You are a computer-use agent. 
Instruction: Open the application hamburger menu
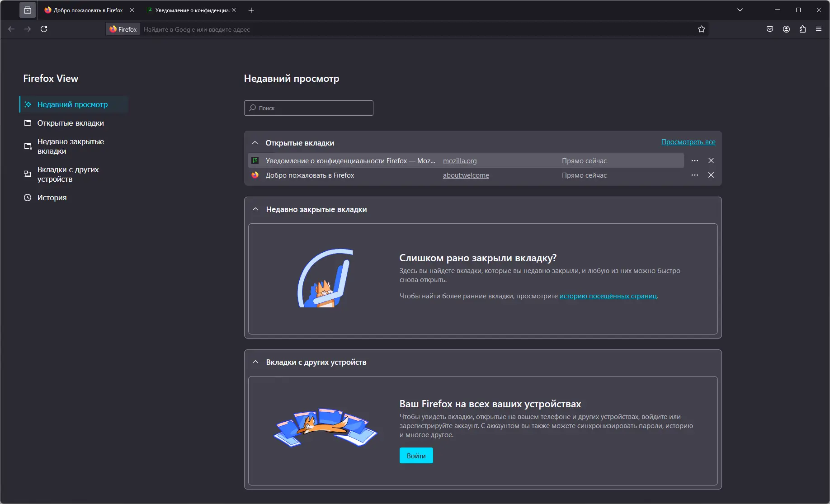coord(819,29)
